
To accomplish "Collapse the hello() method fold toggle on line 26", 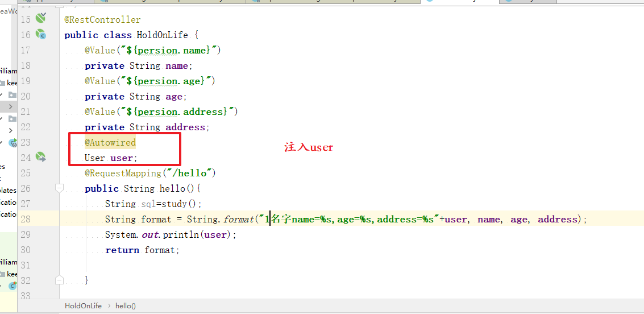I will (59, 188).
